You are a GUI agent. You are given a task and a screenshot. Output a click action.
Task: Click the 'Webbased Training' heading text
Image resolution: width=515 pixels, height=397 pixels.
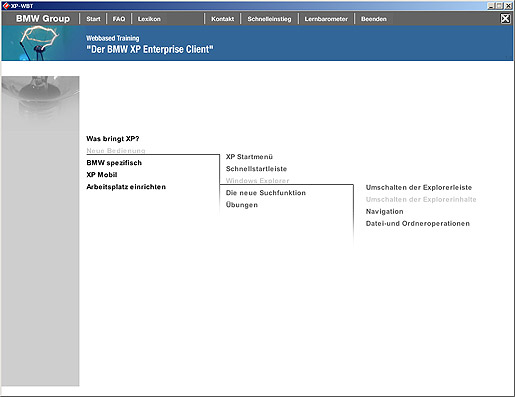(x=113, y=38)
